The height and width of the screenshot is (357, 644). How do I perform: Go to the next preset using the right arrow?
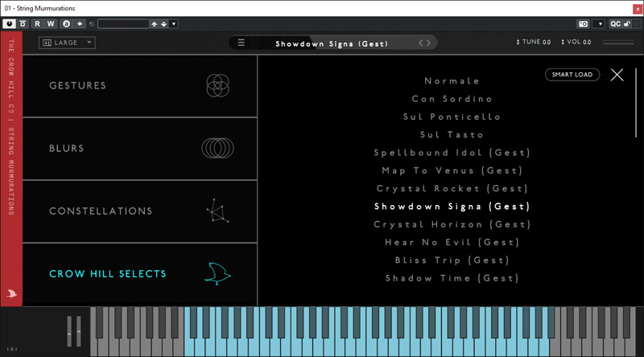tap(428, 43)
